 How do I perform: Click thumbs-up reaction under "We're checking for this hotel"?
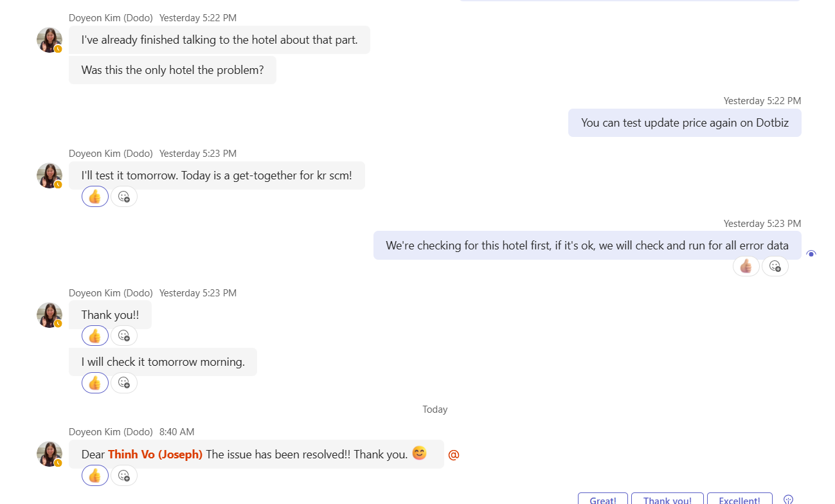point(746,266)
